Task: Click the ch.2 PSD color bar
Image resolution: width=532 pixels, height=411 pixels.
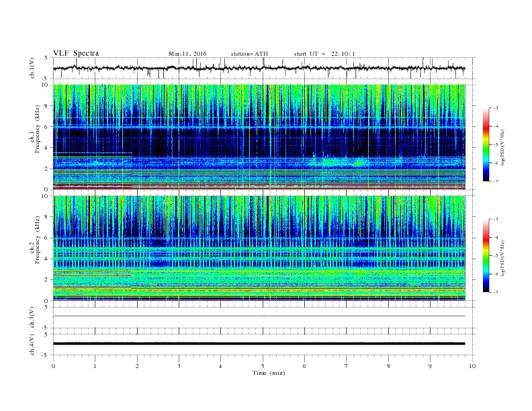Action: (x=486, y=255)
